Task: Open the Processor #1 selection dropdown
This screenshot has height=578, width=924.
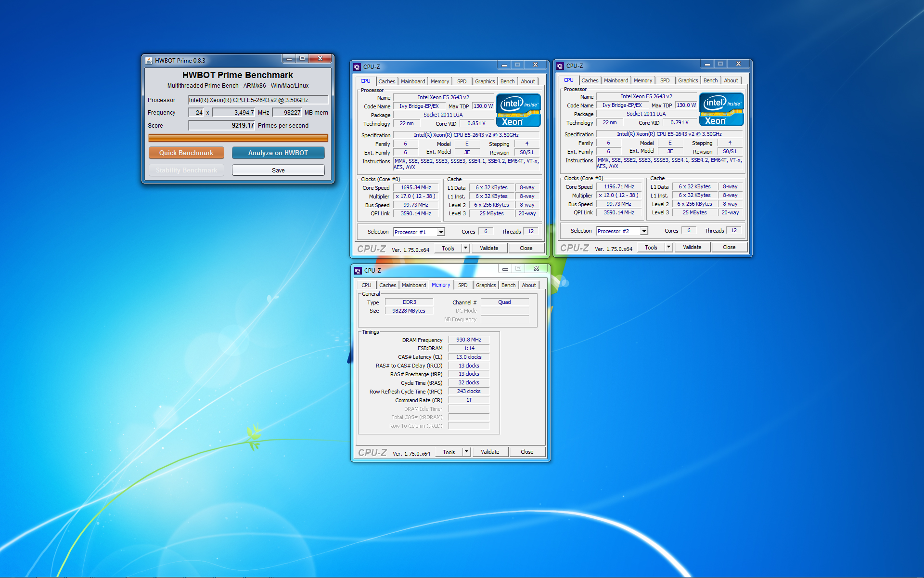Action: click(x=440, y=232)
